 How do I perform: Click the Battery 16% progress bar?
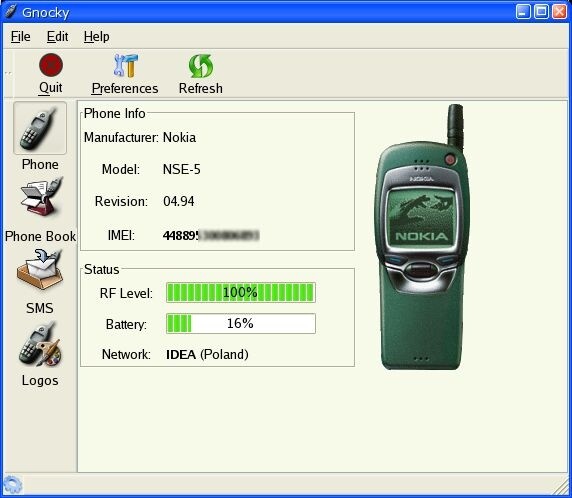241,323
